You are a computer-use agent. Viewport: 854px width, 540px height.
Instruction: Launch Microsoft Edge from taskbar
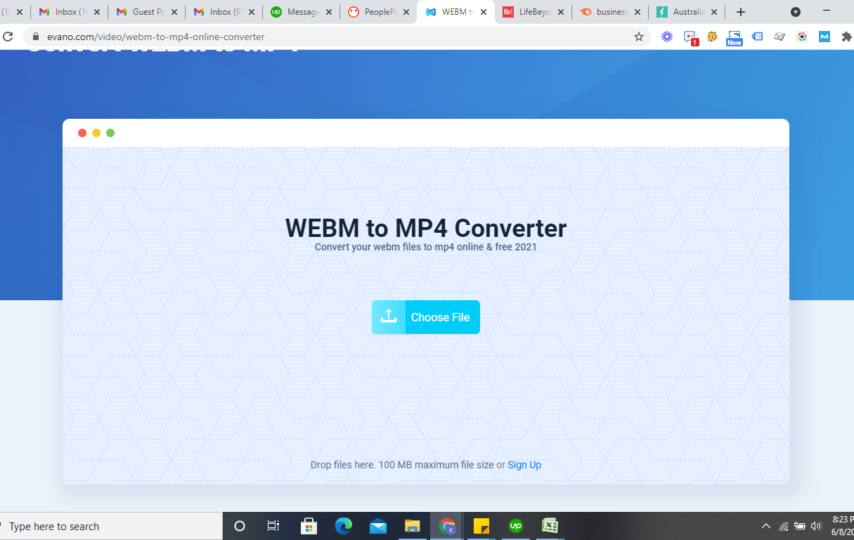pos(343,526)
